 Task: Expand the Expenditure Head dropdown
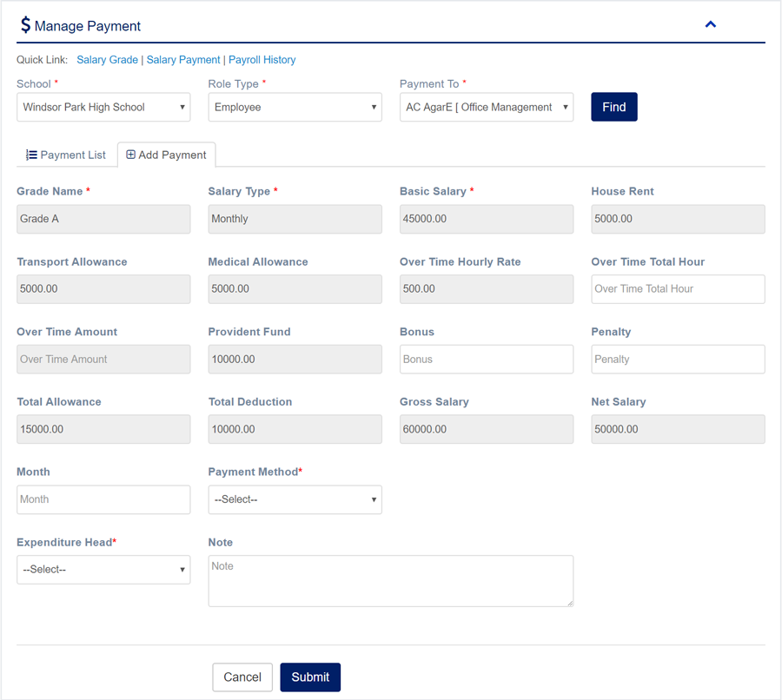[x=103, y=570]
